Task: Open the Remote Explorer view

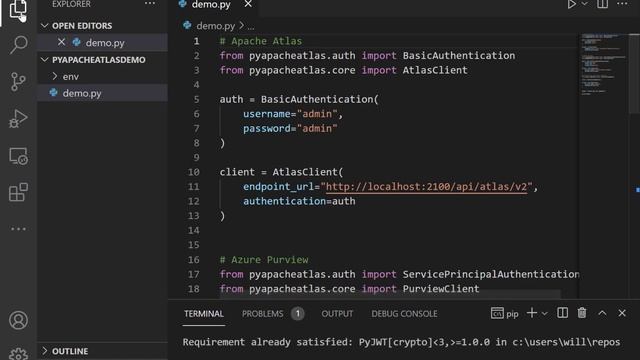Action: (x=18, y=156)
